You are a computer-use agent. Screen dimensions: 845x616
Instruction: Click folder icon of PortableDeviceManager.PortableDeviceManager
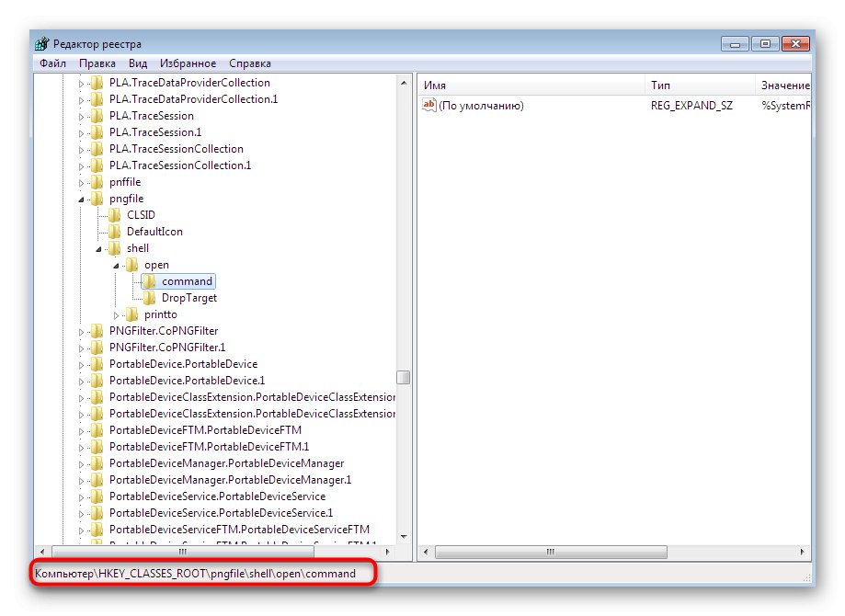coord(97,463)
